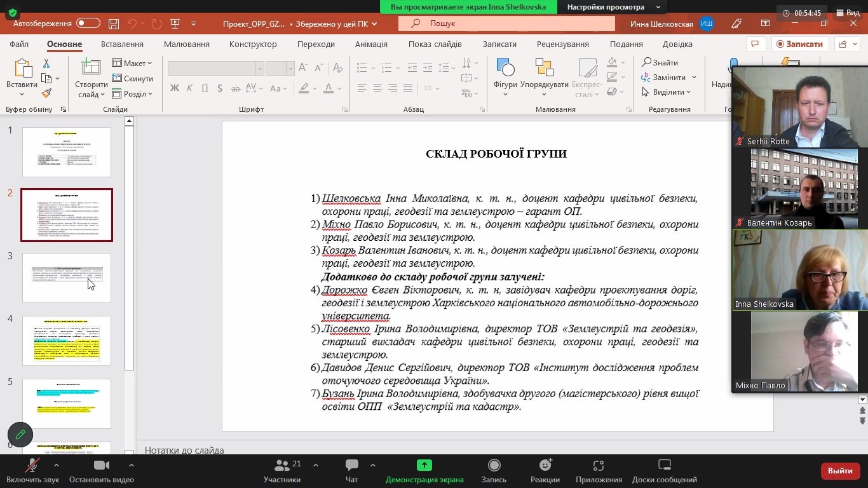Open the file save-location dropdown in the title bar
The height and width of the screenshot is (488, 868).
[374, 24]
